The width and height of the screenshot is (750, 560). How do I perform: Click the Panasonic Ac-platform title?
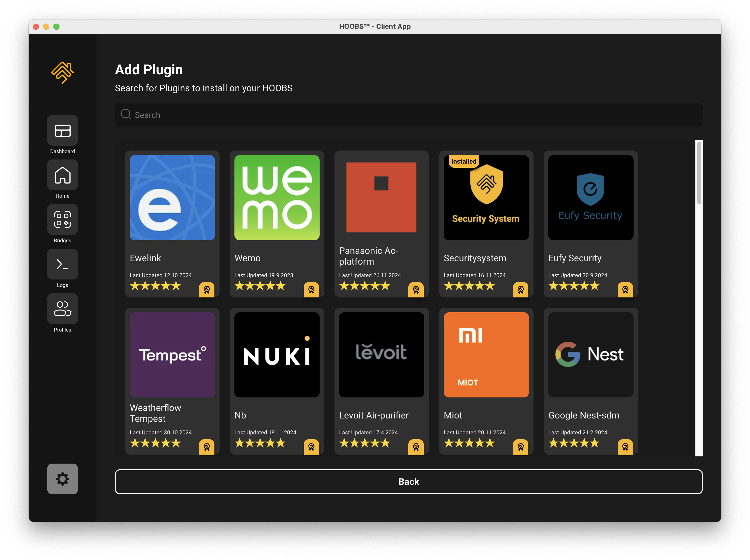[369, 256]
